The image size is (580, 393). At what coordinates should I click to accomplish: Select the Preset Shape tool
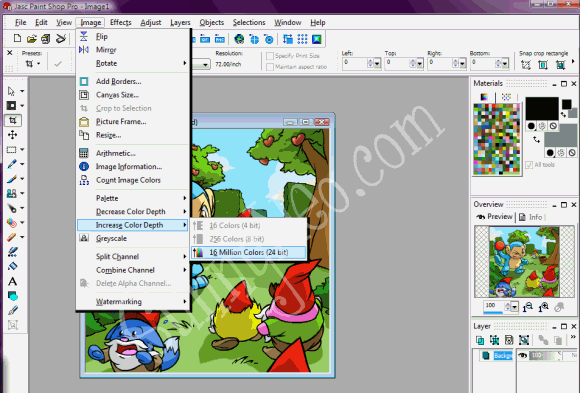(12, 296)
